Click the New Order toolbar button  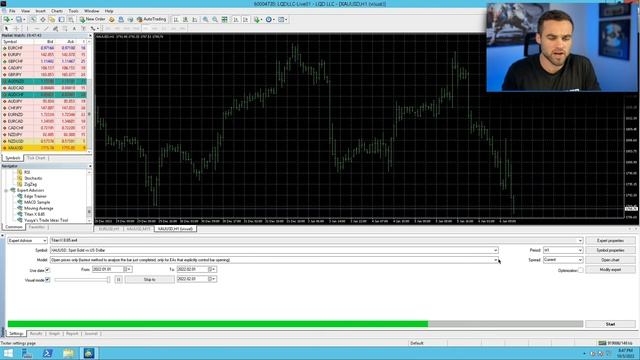tap(93, 19)
